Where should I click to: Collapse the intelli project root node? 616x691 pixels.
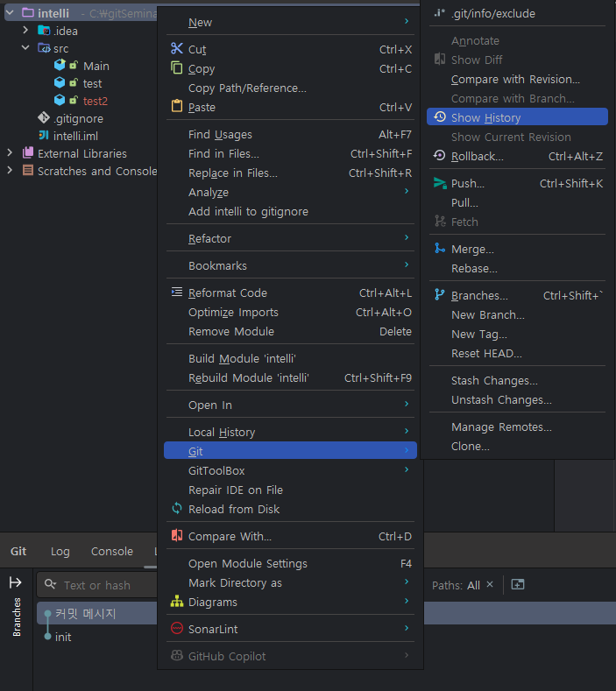coord(11,13)
